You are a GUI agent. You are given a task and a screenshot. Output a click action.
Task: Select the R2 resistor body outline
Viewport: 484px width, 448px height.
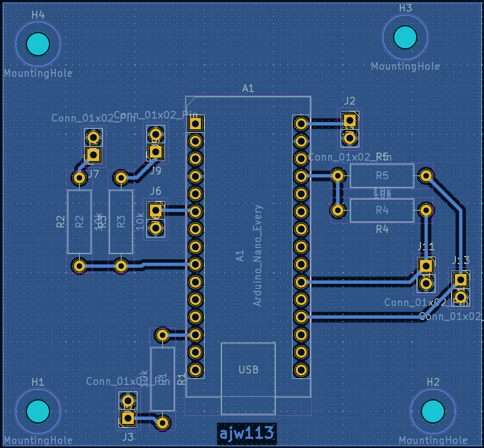79,222
